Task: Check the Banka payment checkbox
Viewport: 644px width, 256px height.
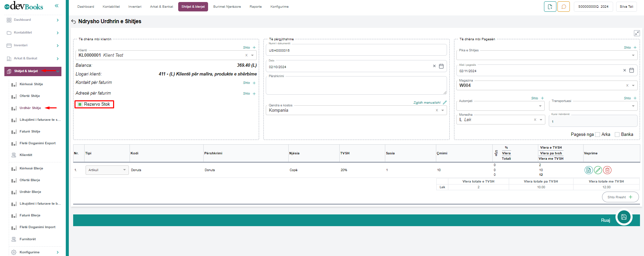Action: pos(617,135)
